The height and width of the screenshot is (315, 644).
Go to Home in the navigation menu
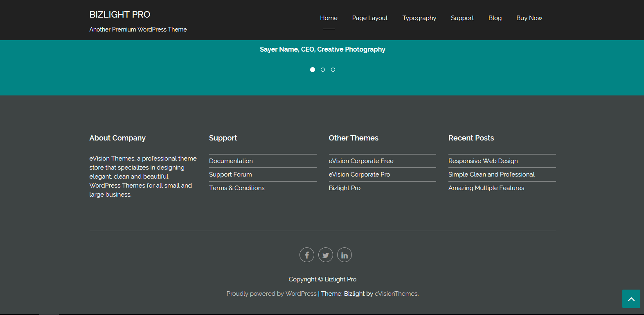click(x=329, y=18)
